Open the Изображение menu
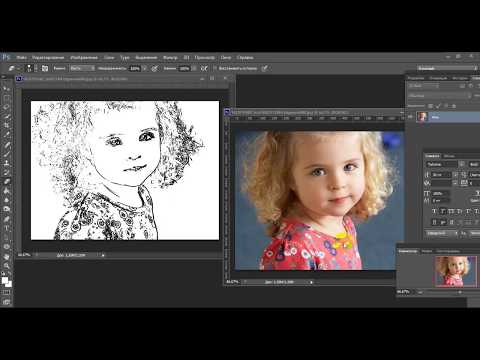480x360 pixels. 84,57
